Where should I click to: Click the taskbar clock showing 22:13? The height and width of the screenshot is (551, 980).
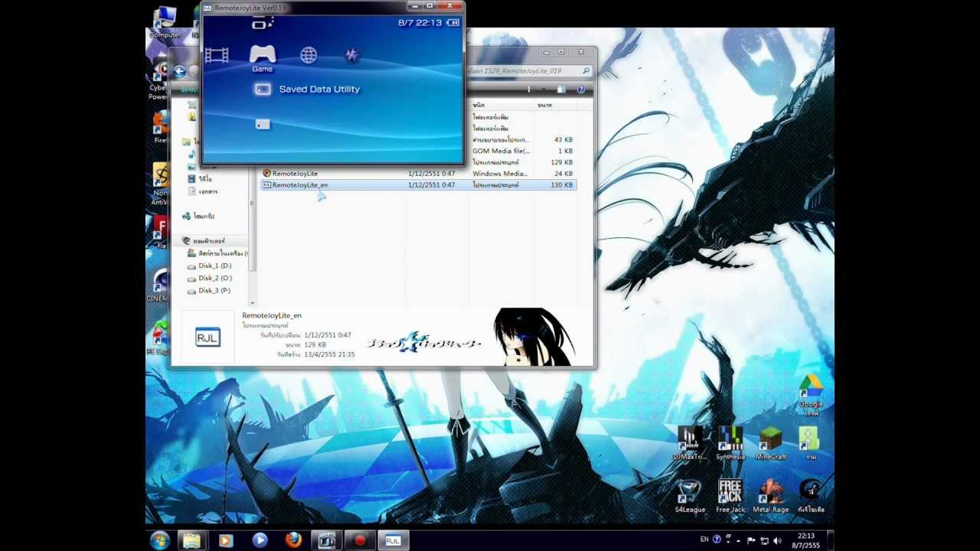point(805,540)
